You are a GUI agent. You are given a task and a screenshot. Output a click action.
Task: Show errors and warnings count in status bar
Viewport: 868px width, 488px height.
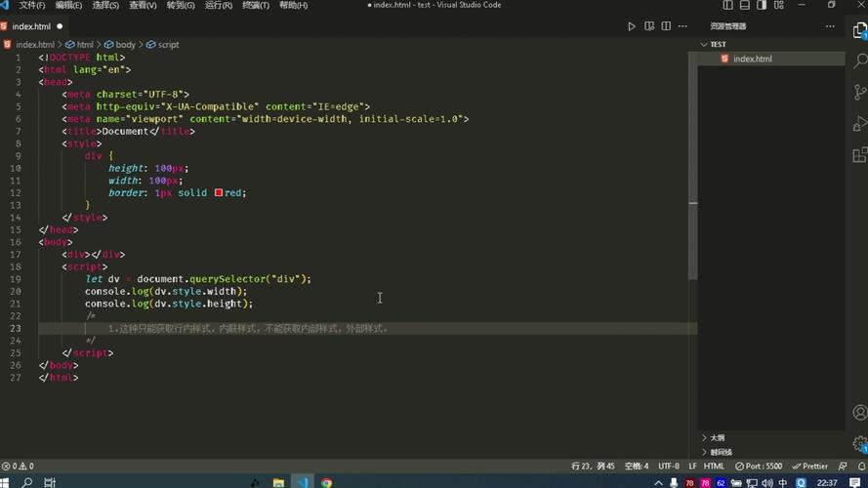coord(18,467)
